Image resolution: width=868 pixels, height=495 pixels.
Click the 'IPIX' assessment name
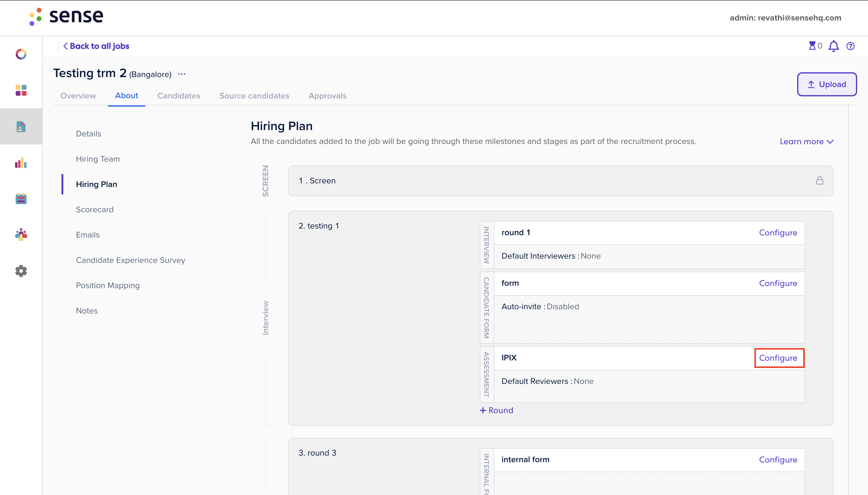point(509,358)
